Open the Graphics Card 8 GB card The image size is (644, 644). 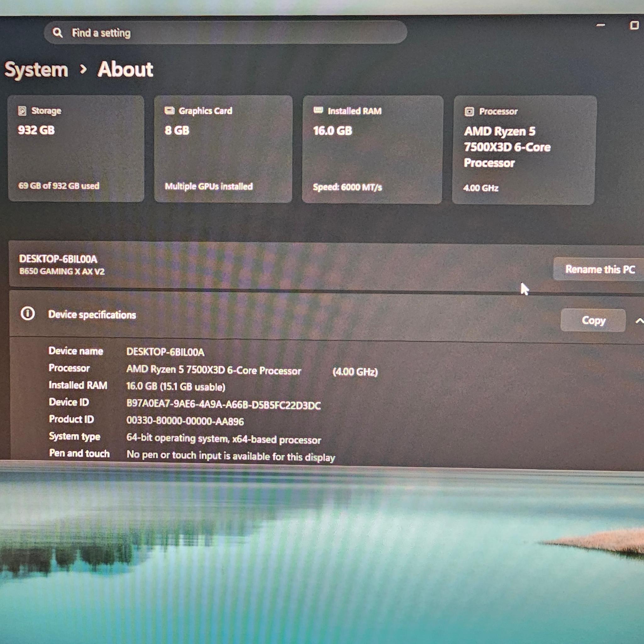223,149
